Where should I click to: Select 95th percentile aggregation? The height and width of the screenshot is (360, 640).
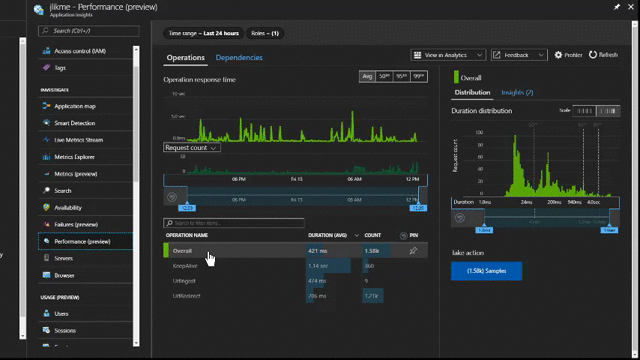(401, 76)
